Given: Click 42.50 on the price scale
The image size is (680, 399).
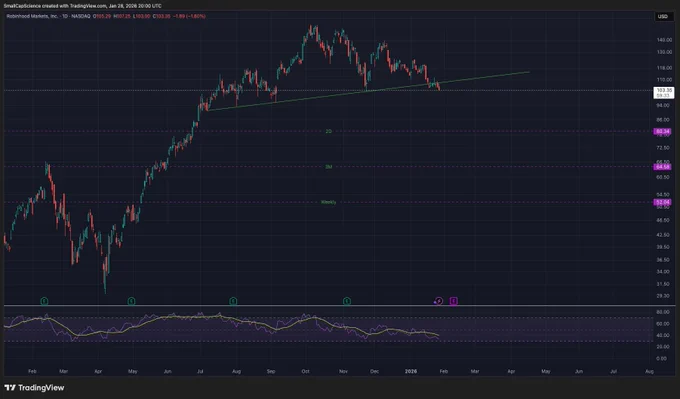Looking at the screenshot, I should pyautogui.click(x=664, y=235).
